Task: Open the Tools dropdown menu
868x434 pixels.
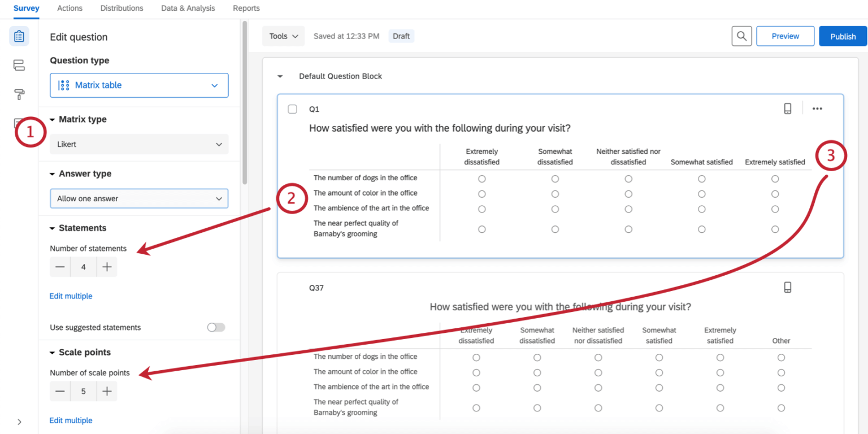Action: coord(283,36)
